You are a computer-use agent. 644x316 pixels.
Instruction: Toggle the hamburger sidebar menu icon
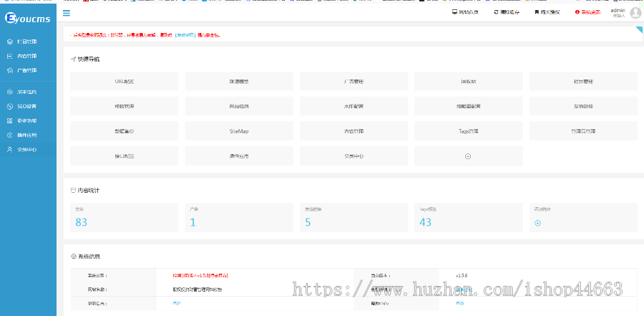pos(66,13)
